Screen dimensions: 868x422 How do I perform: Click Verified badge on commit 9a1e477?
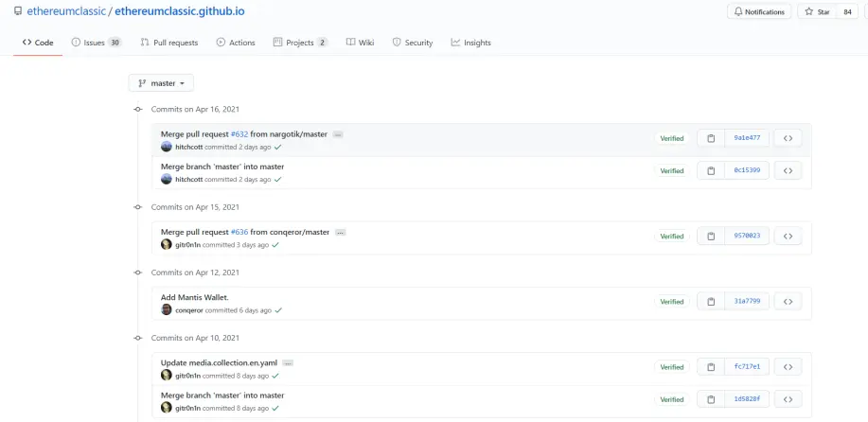[x=672, y=138]
